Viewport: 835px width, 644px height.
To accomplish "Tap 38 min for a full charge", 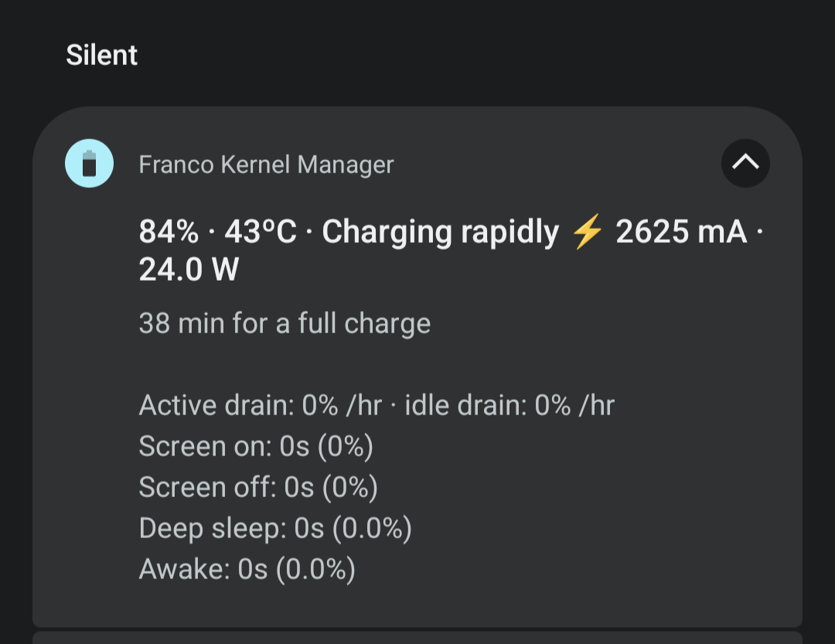I will point(285,323).
